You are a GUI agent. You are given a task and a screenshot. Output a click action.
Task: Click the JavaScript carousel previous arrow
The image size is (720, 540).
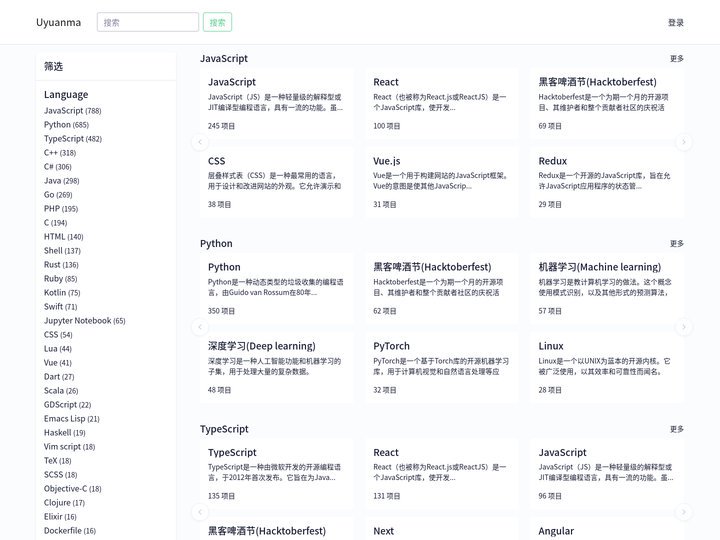point(200,142)
